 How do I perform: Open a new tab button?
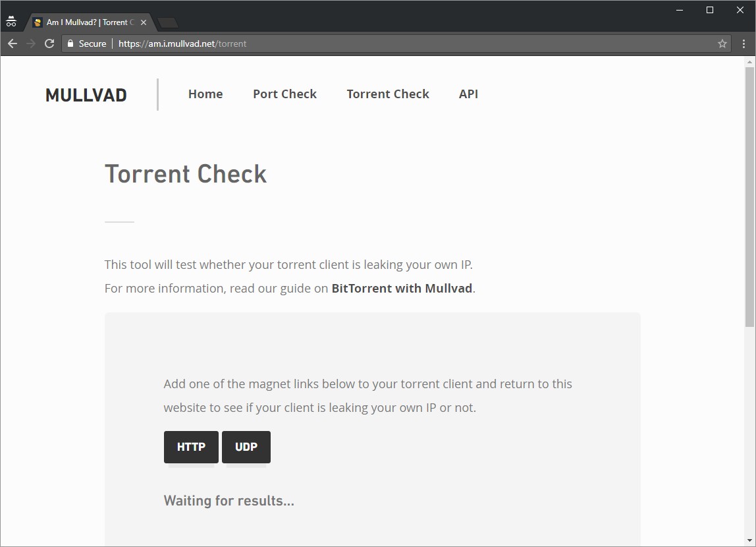point(168,22)
